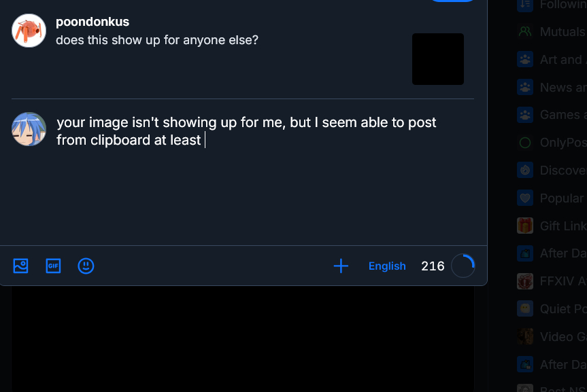Open the Quiet Posters feed
This screenshot has width=587, height=392.
pyautogui.click(x=562, y=308)
